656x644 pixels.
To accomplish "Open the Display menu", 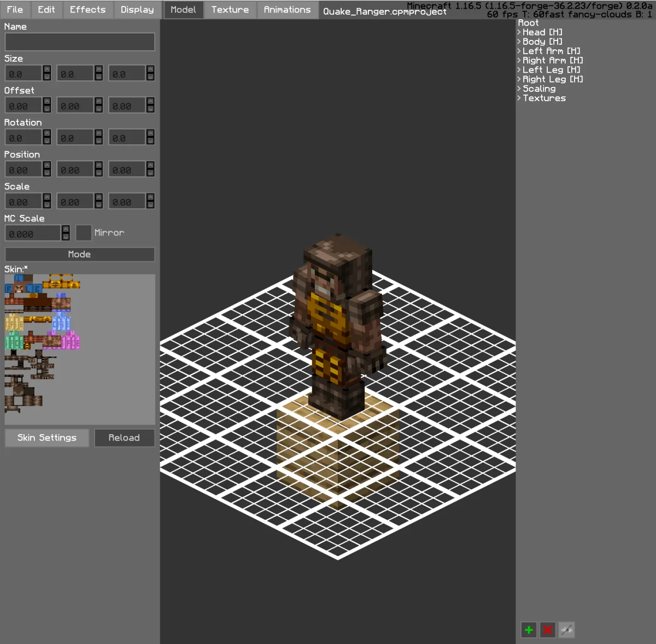I will [137, 9].
